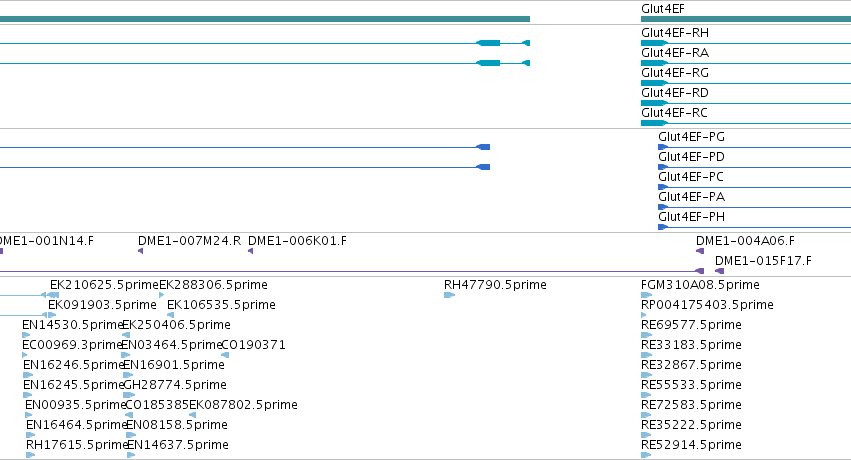851x460 pixels.
Task: Select the RH47790.5prime EST arrow
Action: pyautogui.click(x=449, y=295)
